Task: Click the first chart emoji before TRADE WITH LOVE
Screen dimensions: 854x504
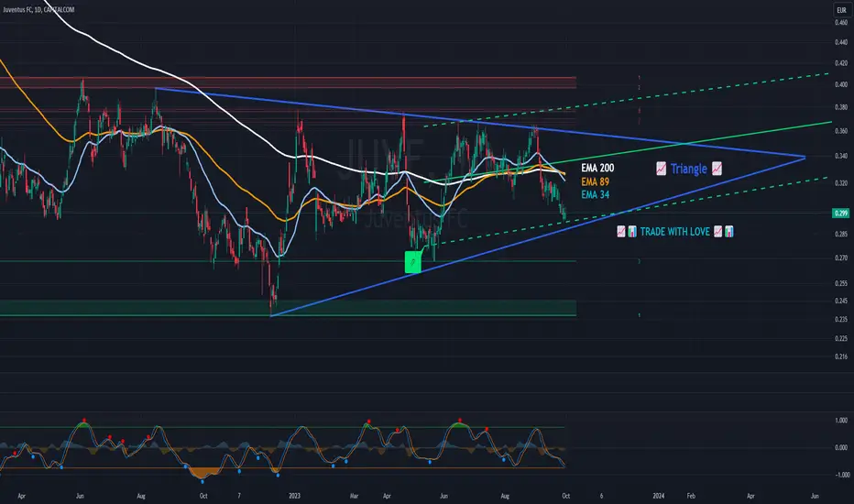Action: (x=621, y=232)
